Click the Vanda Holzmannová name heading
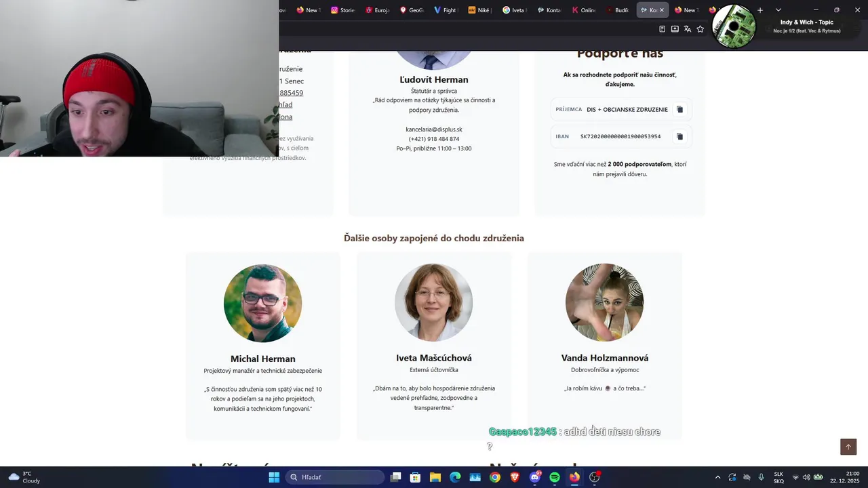 coord(605,358)
